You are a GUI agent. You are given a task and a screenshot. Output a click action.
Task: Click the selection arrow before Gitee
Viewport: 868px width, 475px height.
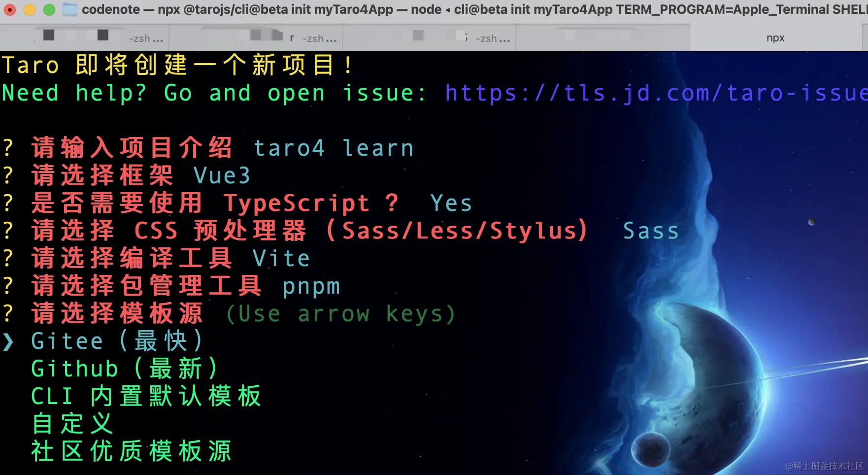point(8,341)
